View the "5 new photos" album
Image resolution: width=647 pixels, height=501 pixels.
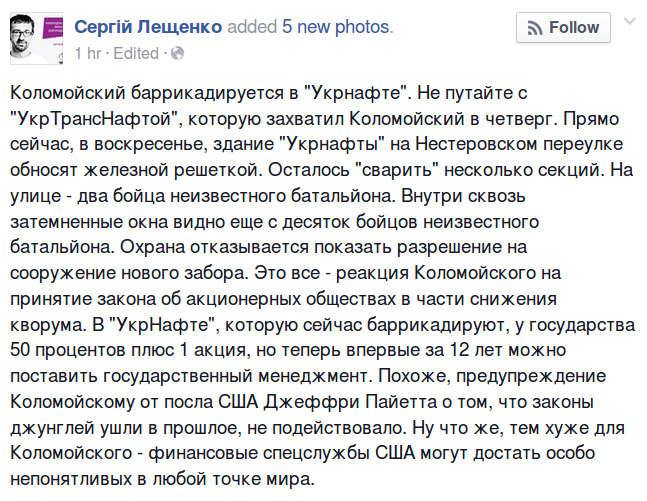coord(335,27)
